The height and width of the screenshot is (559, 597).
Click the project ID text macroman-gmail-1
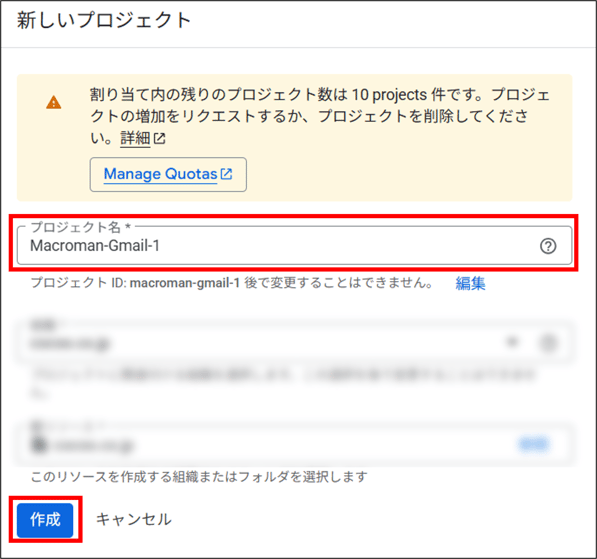tap(185, 283)
